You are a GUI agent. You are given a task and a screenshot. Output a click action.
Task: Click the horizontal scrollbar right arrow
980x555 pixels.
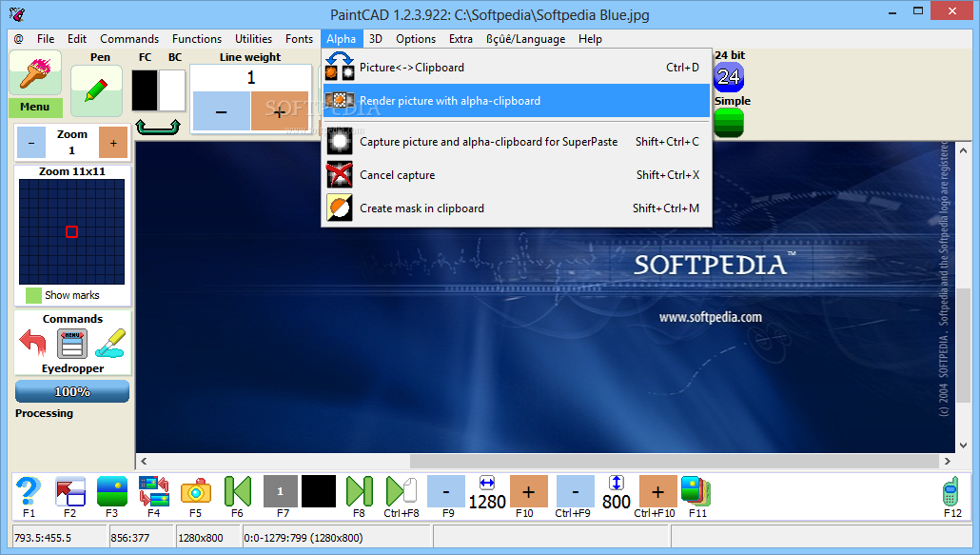[x=948, y=462]
